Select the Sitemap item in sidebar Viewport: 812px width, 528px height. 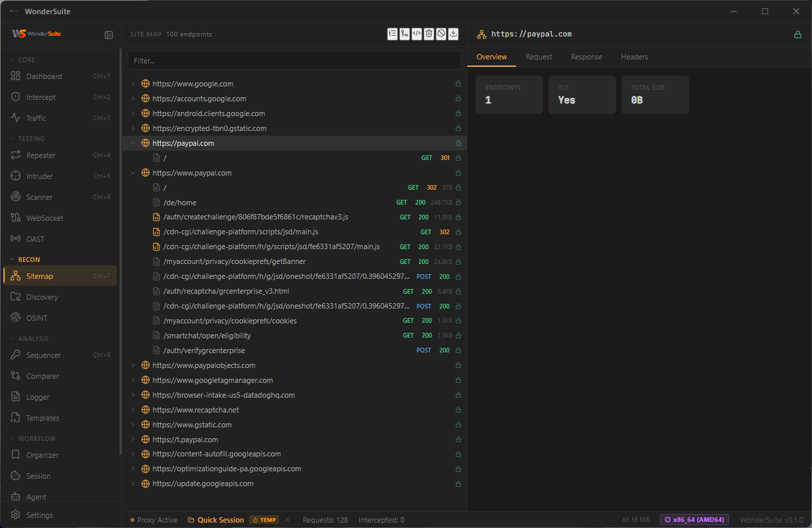[60, 276]
